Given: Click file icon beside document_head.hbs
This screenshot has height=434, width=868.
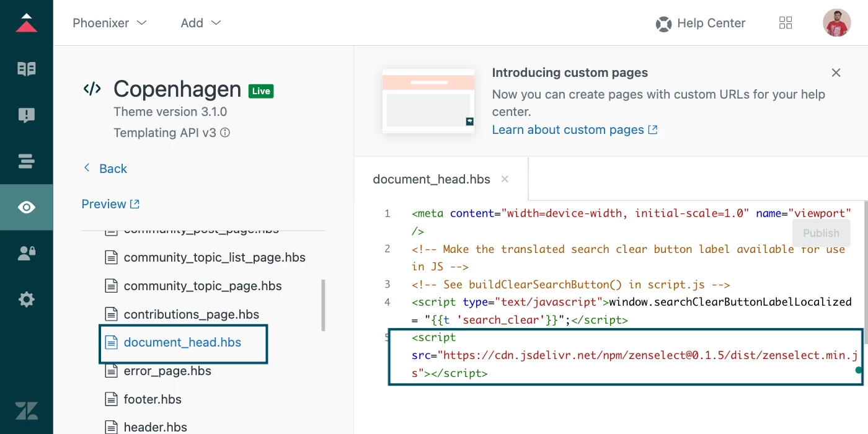Looking at the screenshot, I should [x=111, y=342].
